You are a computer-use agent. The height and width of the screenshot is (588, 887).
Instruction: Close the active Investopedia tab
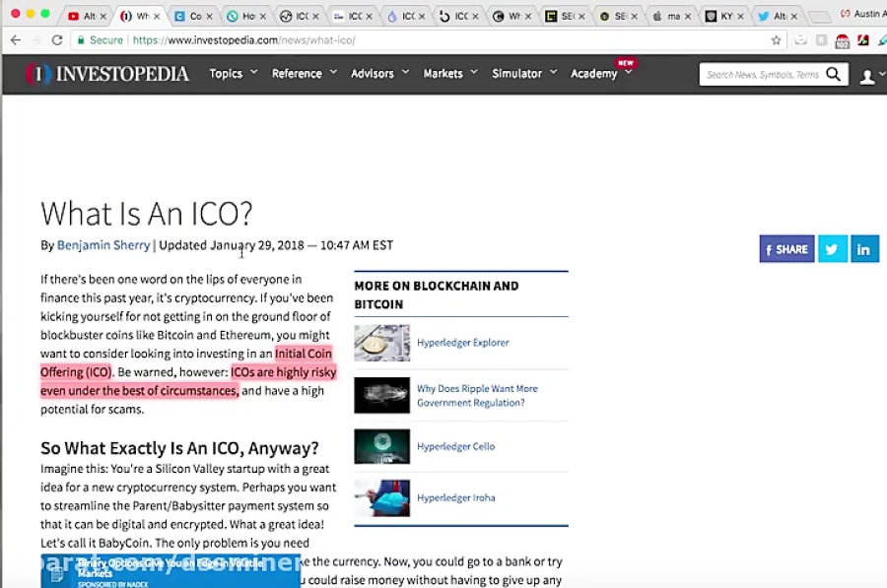(157, 17)
